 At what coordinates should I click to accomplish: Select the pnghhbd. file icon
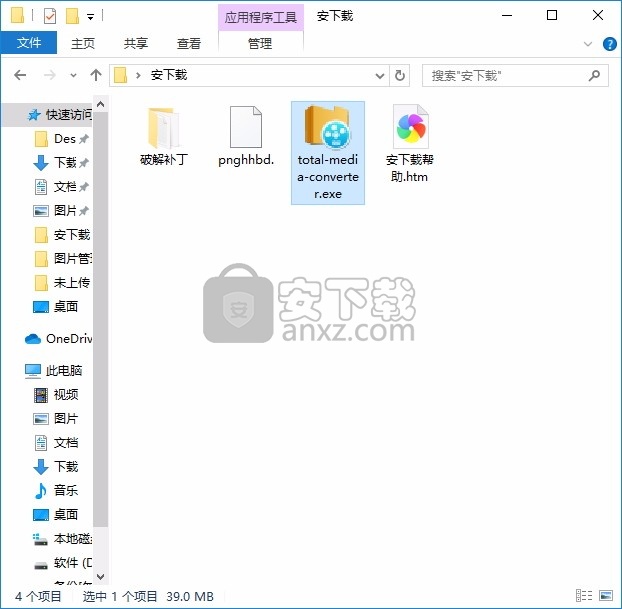246,127
